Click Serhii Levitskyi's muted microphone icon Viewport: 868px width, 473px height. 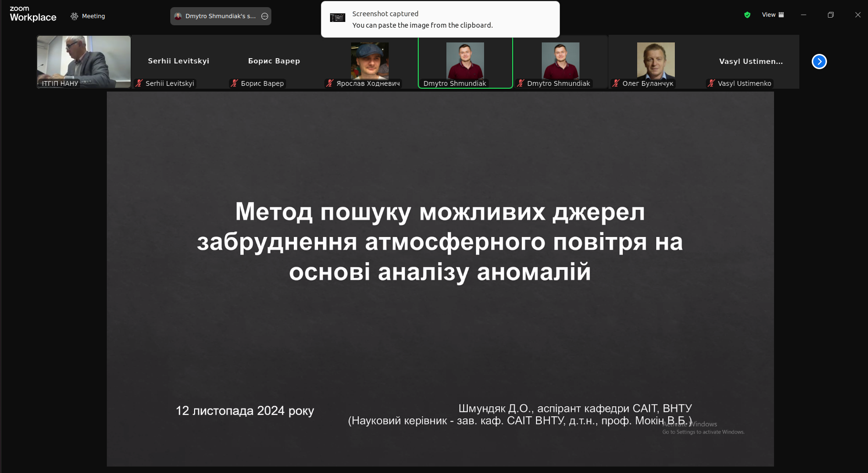tap(139, 83)
